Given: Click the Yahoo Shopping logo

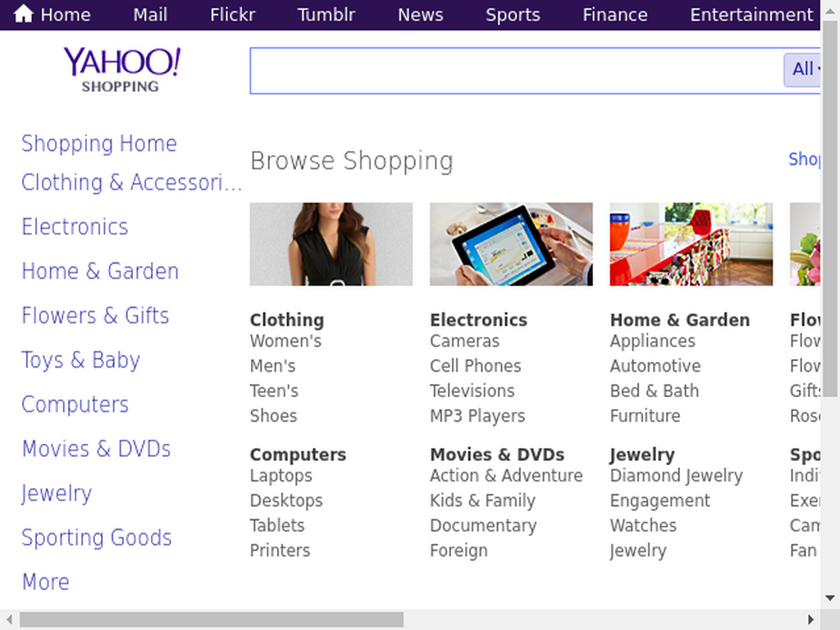Looking at the screenshot, I should coord(122,70).
